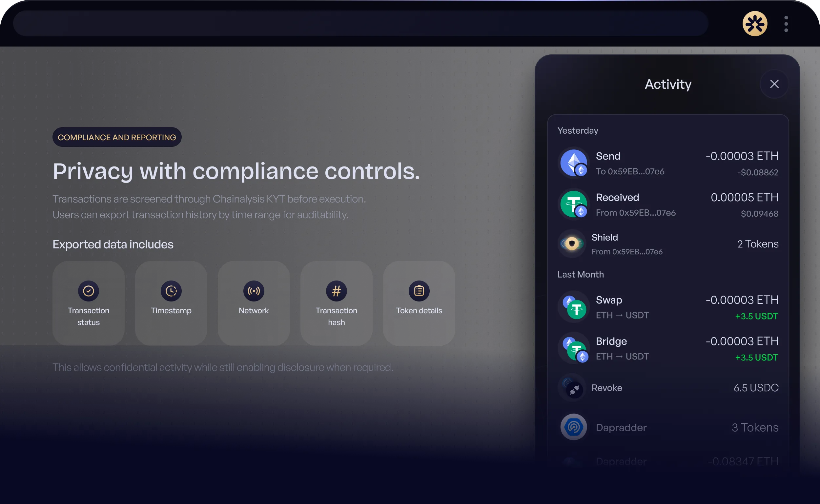Click the '$0.09468' fiat value
Image resolution: width=820 pixels, height=504 pixels.
coord(760,214)
